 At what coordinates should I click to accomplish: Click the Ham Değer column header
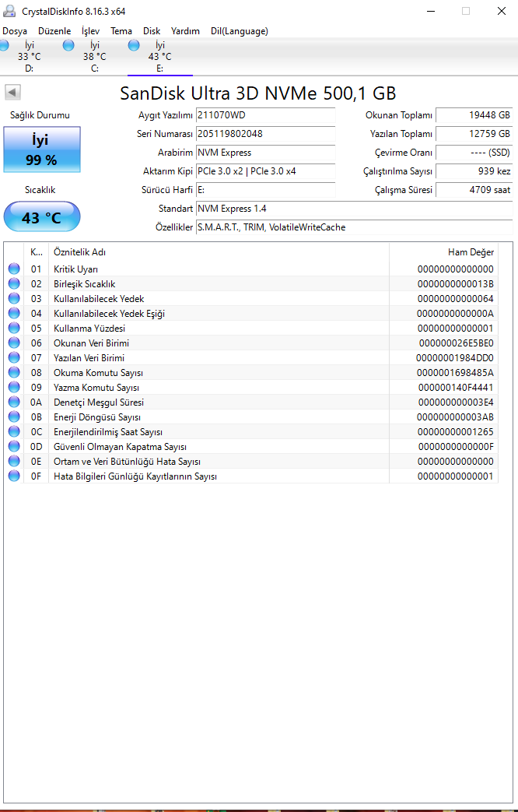(443, 252)
